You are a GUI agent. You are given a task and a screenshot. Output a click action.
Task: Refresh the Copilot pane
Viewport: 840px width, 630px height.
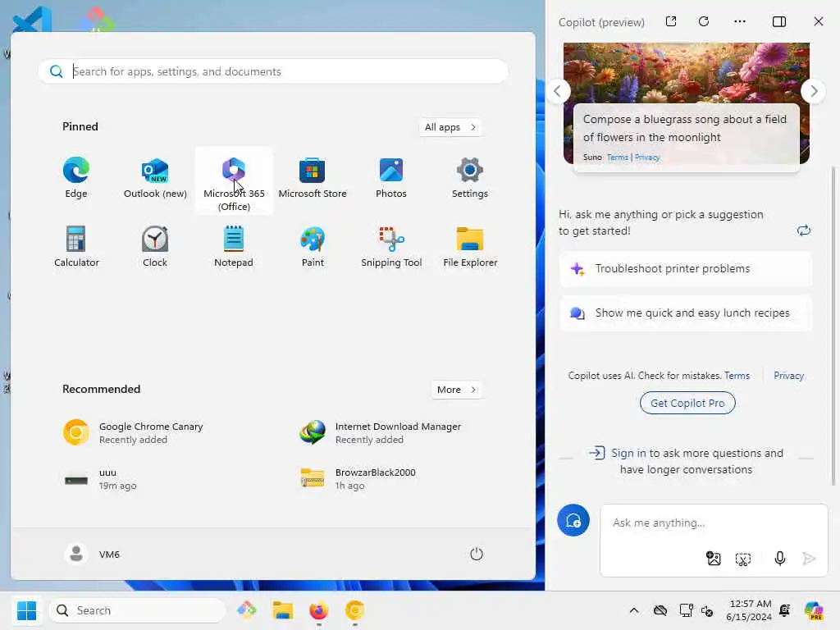click(704, 21)
